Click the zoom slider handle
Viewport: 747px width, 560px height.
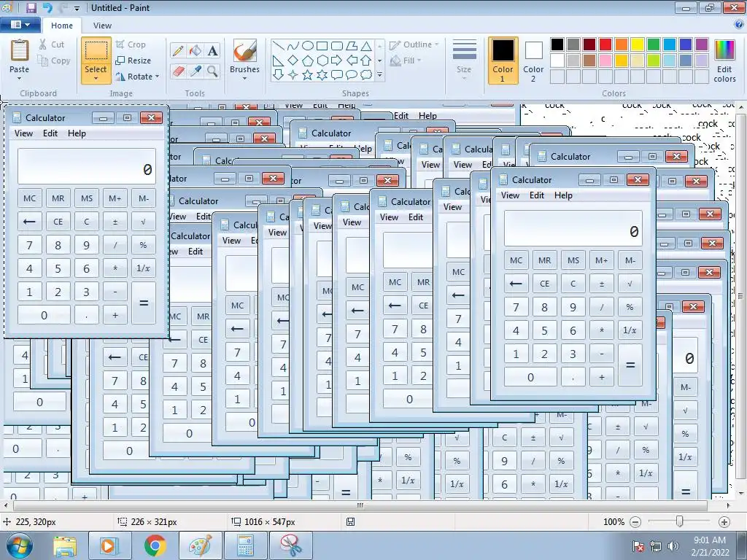point(680,522)
